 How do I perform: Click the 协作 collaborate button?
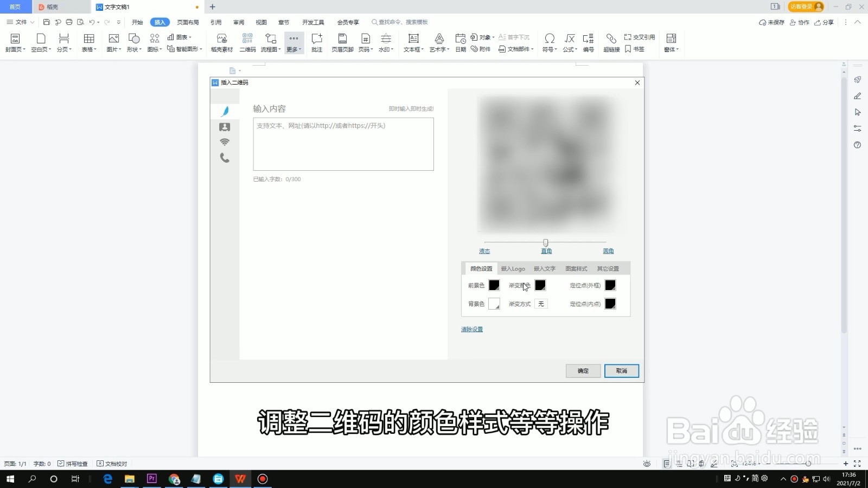(x=799, y=22)
